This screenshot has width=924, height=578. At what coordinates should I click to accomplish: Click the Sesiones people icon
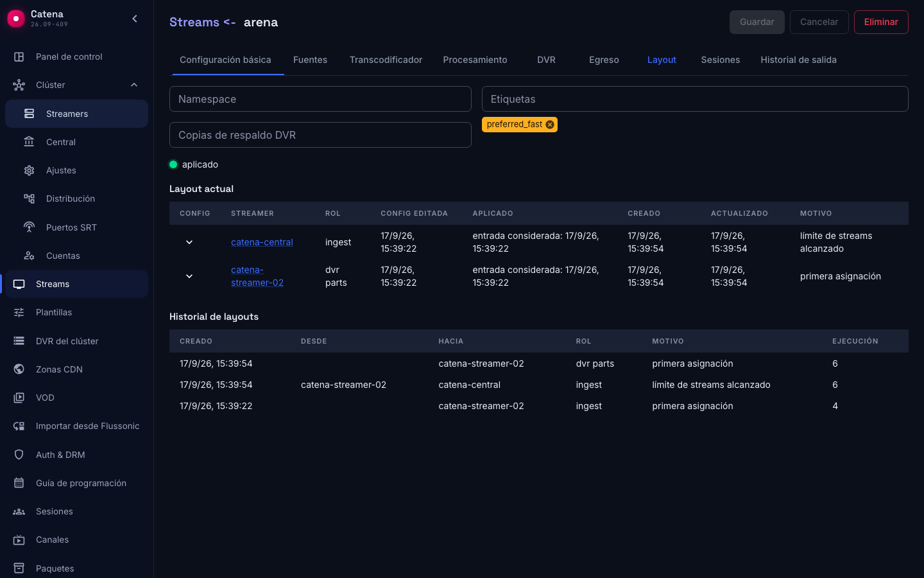(x=19, y=511)
